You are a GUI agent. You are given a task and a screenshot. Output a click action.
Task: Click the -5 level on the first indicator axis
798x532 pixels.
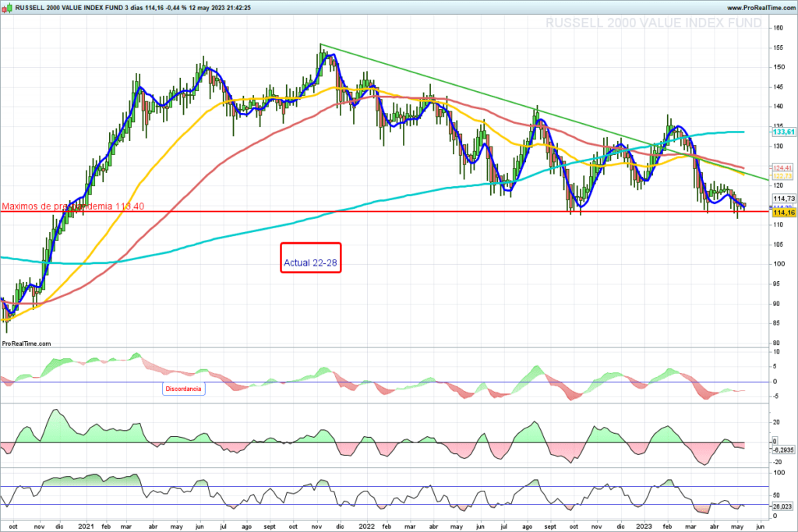pos(775,396)
